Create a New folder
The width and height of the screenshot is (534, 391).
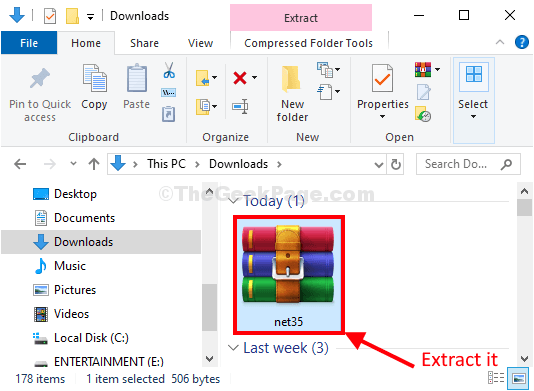click(292, 93)
